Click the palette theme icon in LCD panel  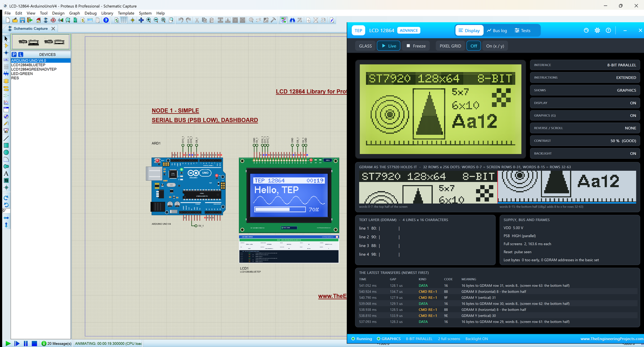pos(586,30)
